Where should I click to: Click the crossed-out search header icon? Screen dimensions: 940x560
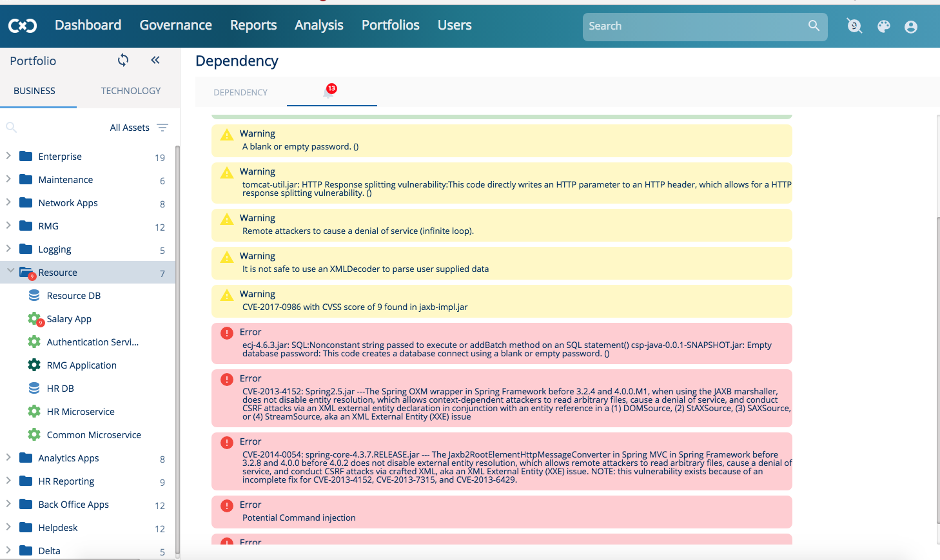[x=854, y=26]
